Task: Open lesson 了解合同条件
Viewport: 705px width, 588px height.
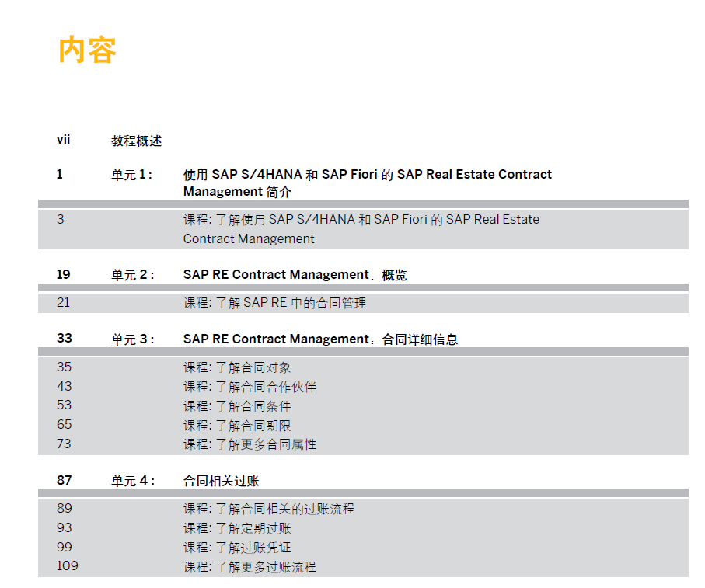Action: [237, 406]
